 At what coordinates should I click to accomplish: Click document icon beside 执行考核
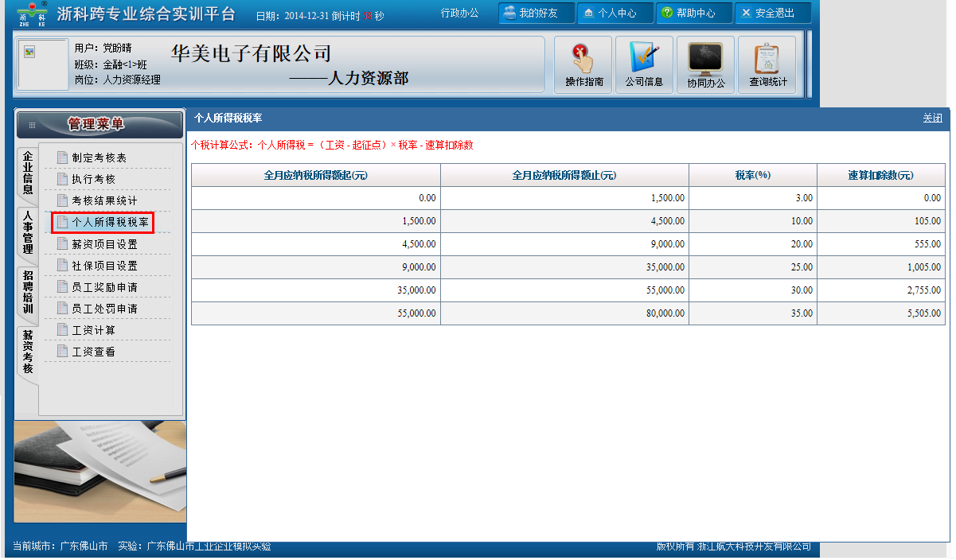[x=62, y=179]
